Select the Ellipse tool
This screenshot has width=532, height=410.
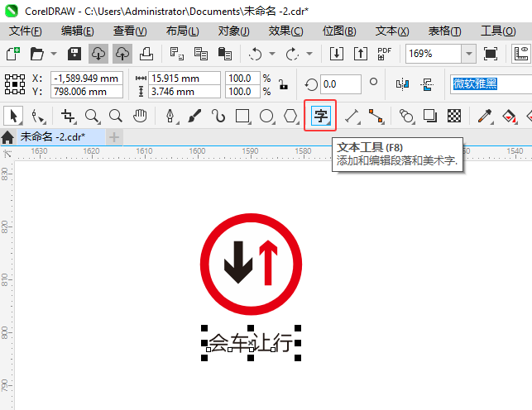(266, 116)
